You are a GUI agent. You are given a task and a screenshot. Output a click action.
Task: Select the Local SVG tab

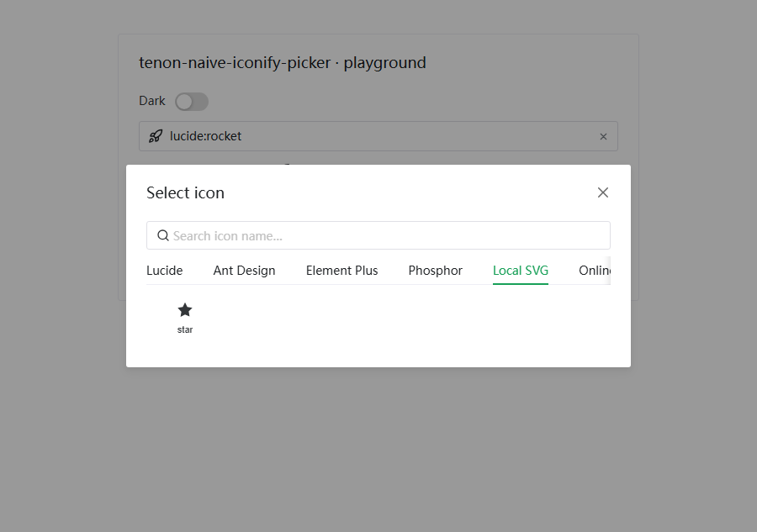(521, 271)
